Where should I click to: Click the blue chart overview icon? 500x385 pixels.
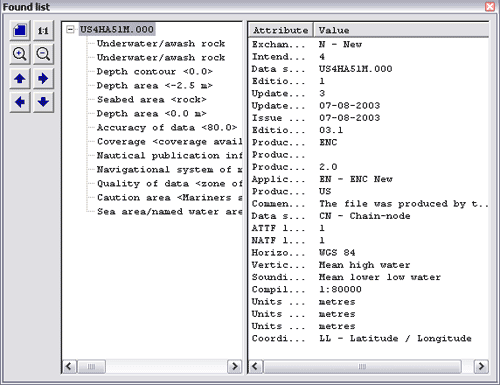20,30
